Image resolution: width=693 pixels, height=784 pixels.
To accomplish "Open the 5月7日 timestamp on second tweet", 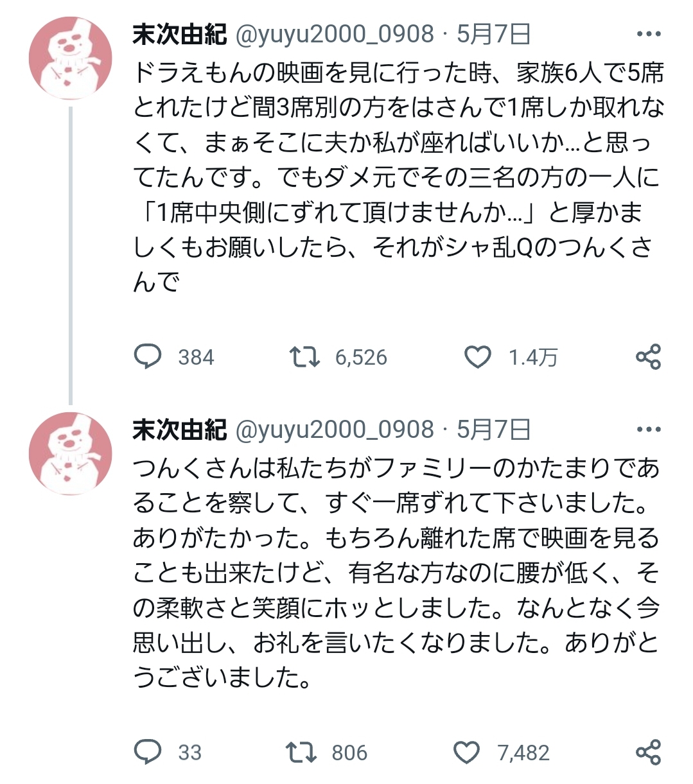I will [494, 430].
